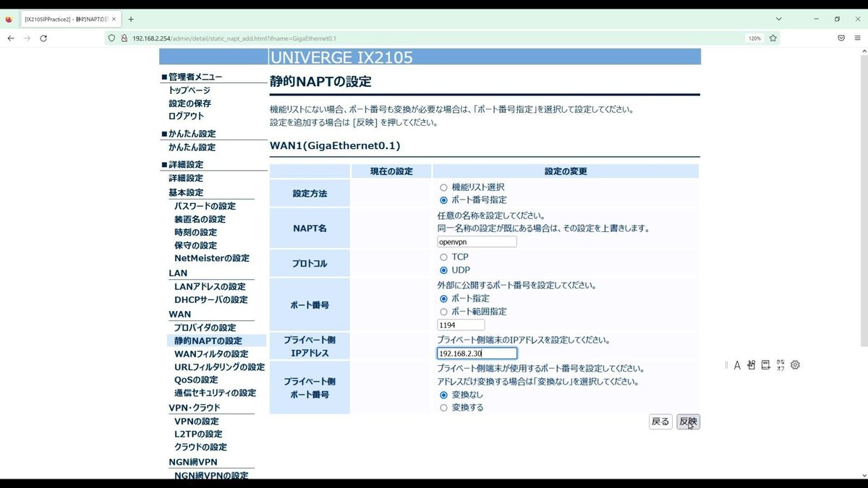Reload the current page
868x488 pixels.
(x=45, y=38)
